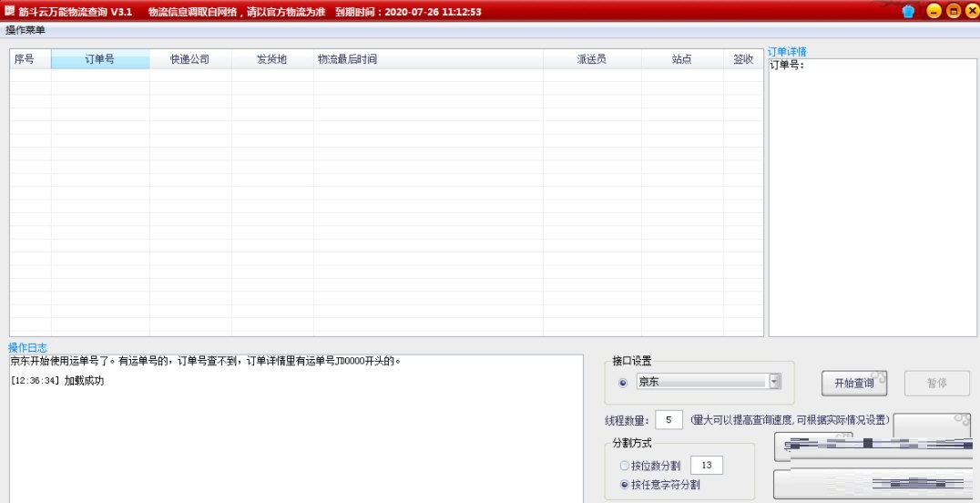Choose 按位数分割 split mode

coord(624,466)
